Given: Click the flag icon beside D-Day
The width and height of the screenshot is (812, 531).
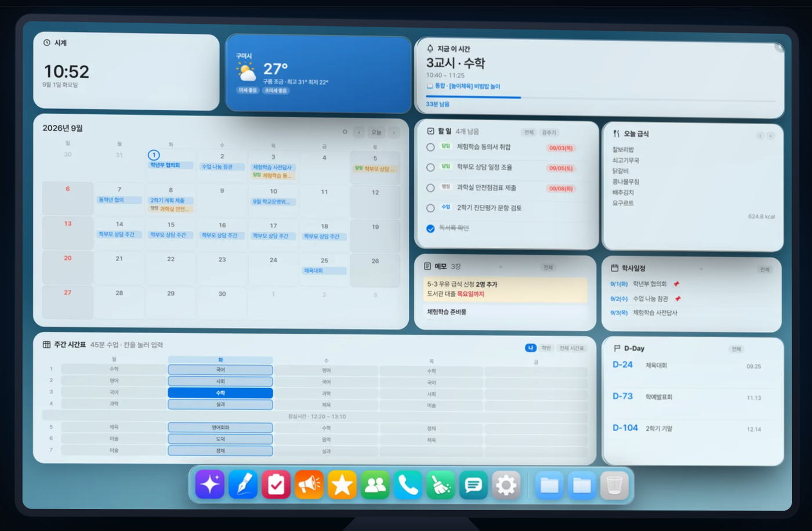Looking at the screenshot, I should click(617, 348).
